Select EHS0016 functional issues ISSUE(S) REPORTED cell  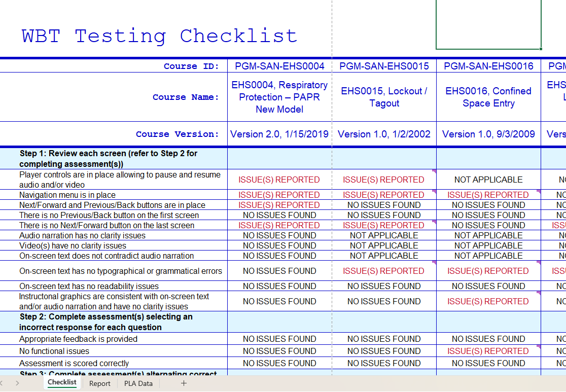point(488,351)
